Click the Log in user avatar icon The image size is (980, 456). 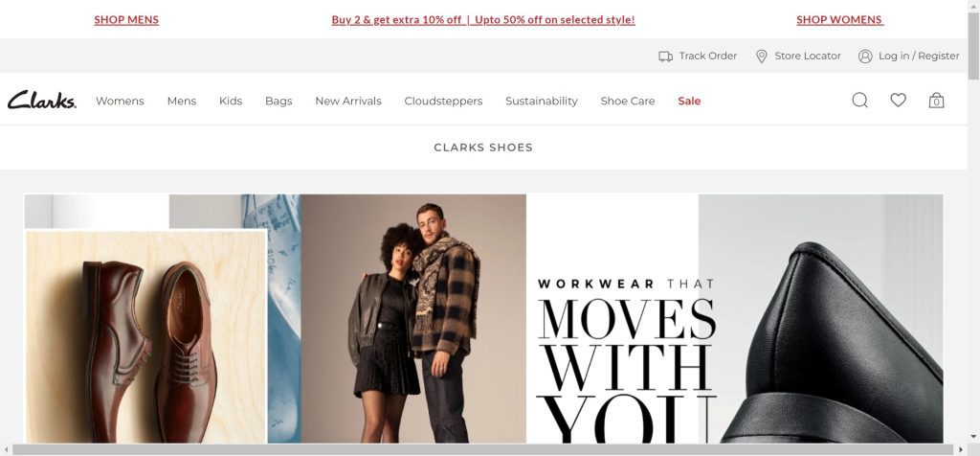[x=865, y=57]
